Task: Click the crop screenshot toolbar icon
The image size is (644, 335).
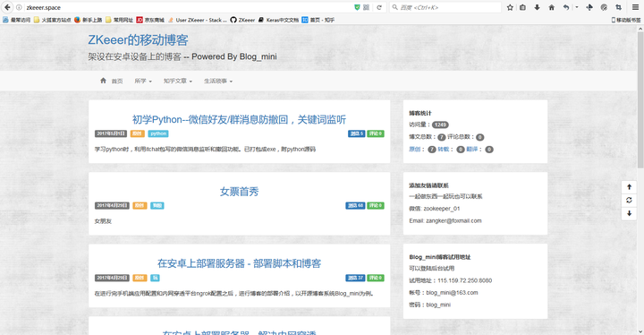Action: 618,7
